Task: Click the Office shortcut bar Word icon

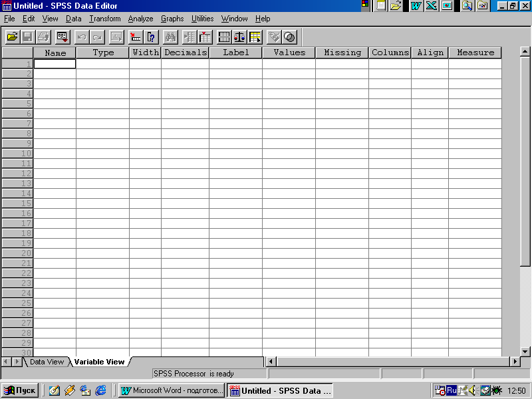Action: (x=416, y=6)
